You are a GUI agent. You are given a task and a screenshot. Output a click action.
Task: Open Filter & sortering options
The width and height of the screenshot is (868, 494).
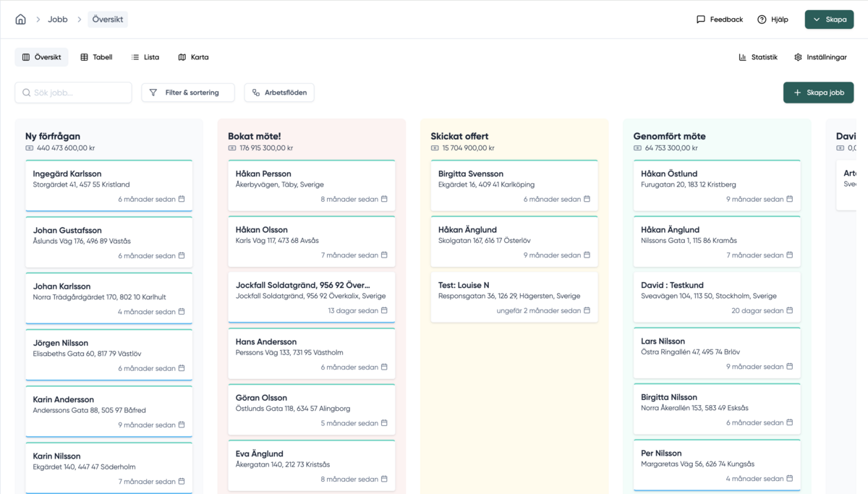188,93
